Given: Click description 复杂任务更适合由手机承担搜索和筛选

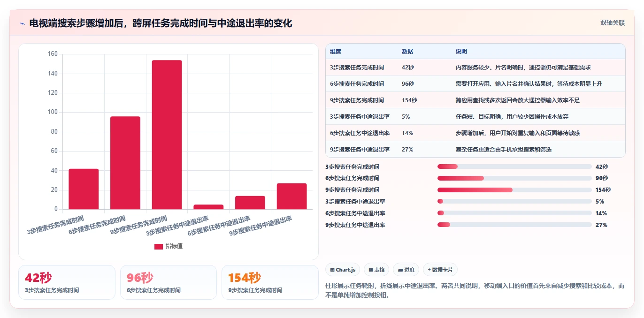Looking at the screenshot, I should pos(504,150).
